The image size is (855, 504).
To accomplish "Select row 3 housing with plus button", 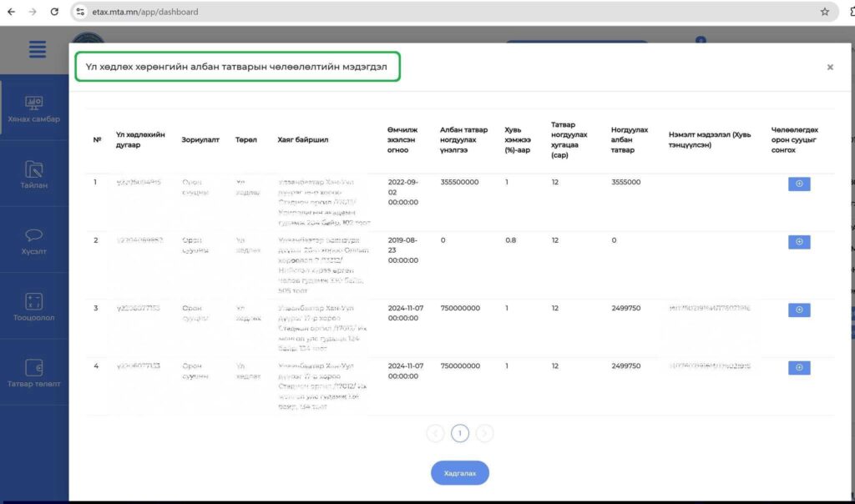I will pyautogui.click(x=799, y=310).
